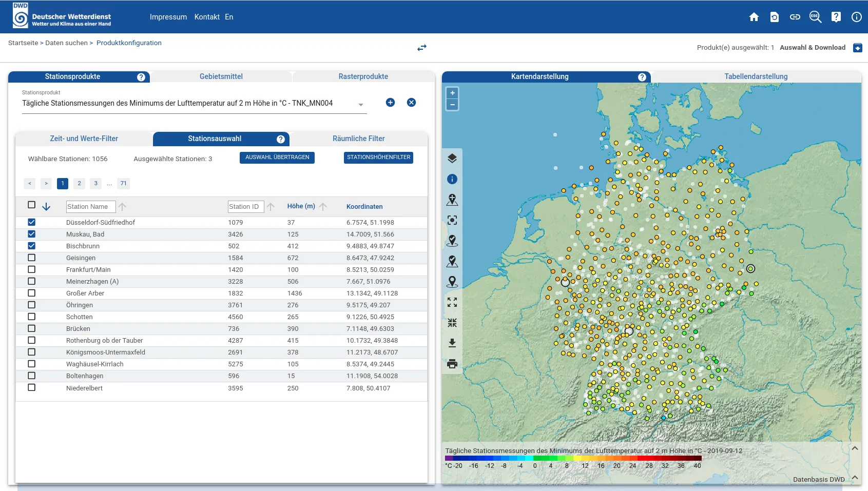Remove station product with X icon
Viewport: 868px width, 491px height.
[x=411, y=103]
